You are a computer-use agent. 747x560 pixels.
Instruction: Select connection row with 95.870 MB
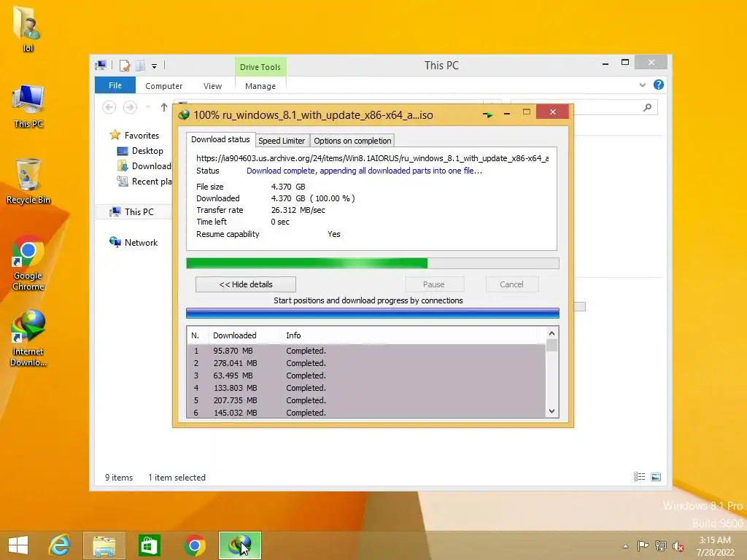pyautogui.click(x=366, y=351)
